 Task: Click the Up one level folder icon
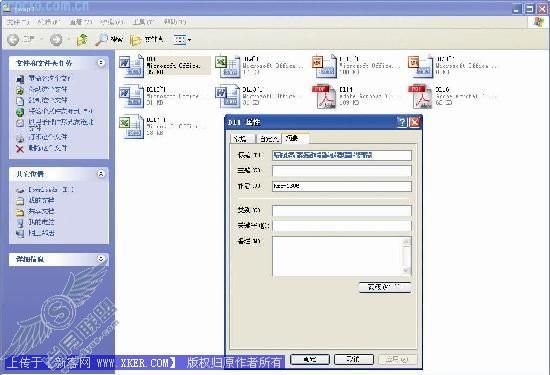click(82, 40)
